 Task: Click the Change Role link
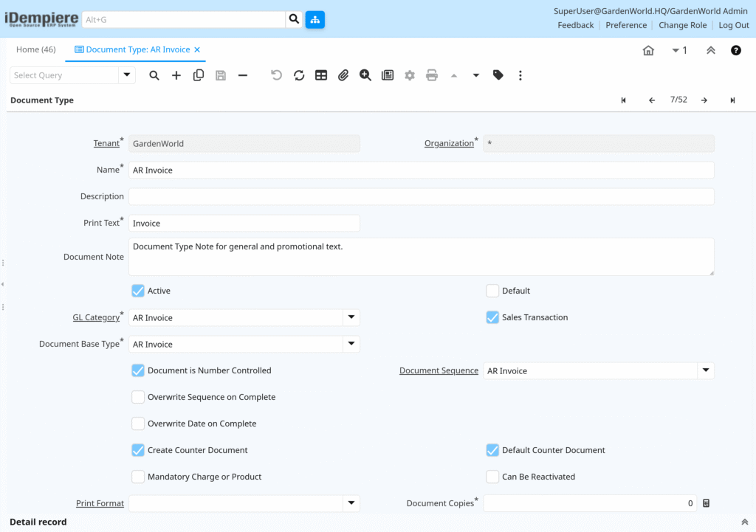pyautogui.click(x=683, y=25)
